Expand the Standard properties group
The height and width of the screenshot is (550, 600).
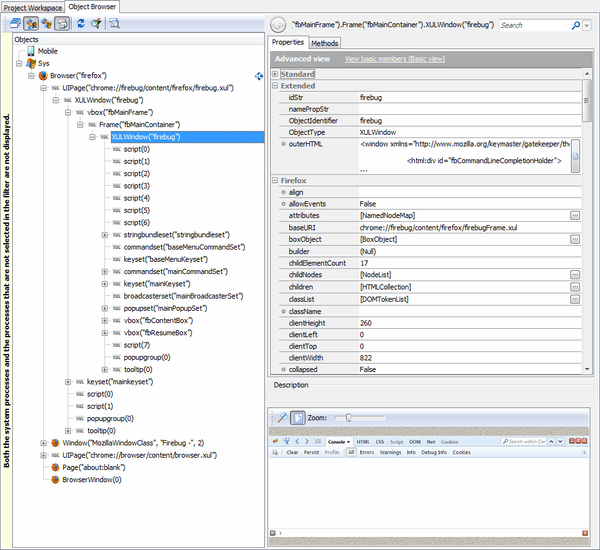pos(277,74)
